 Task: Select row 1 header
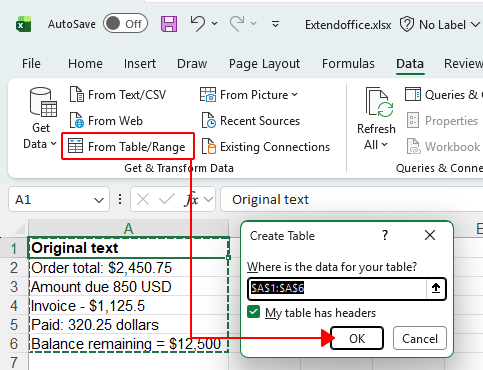[14, 248]
